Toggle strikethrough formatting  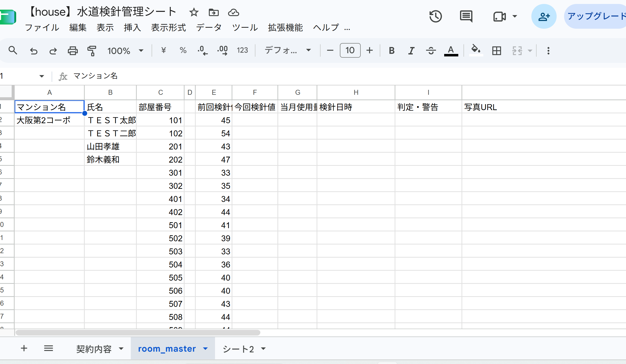[431, 51]
